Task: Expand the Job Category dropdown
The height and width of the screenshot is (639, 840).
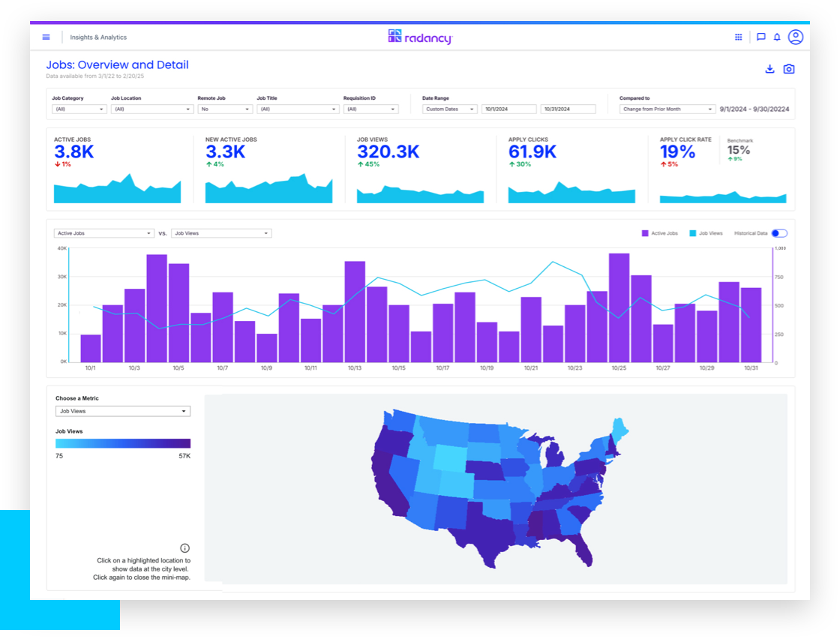Action: (79, 109)
